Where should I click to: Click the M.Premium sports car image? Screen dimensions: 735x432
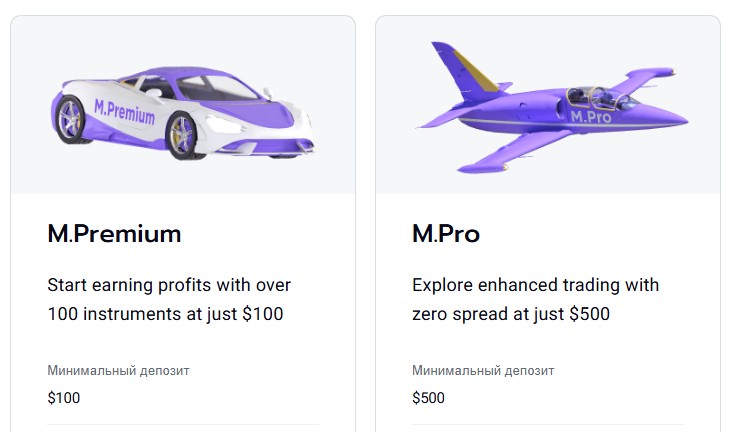[x=183, y=113]
